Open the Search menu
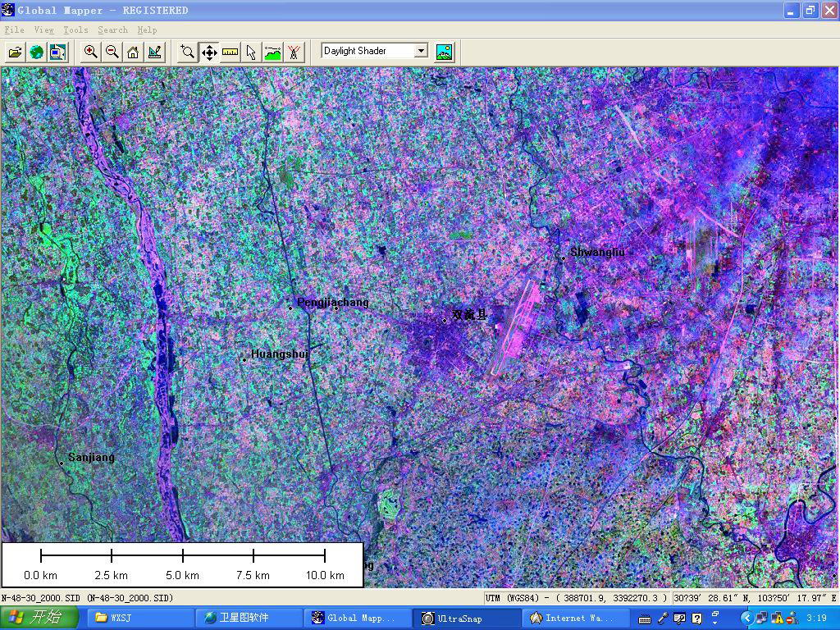Viewport: 840px width, 630px height. (112, 30)
